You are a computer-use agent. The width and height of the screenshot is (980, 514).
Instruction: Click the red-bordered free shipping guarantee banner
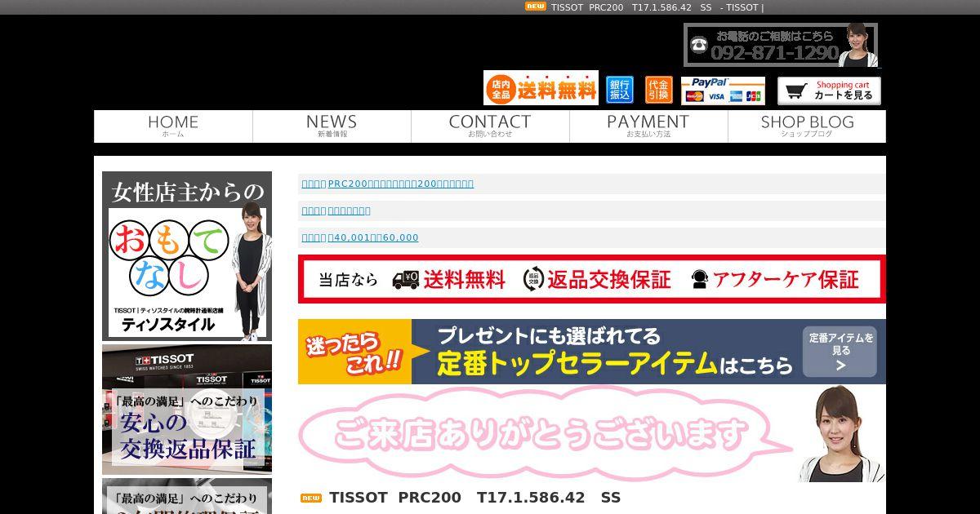tap(592, 279)
